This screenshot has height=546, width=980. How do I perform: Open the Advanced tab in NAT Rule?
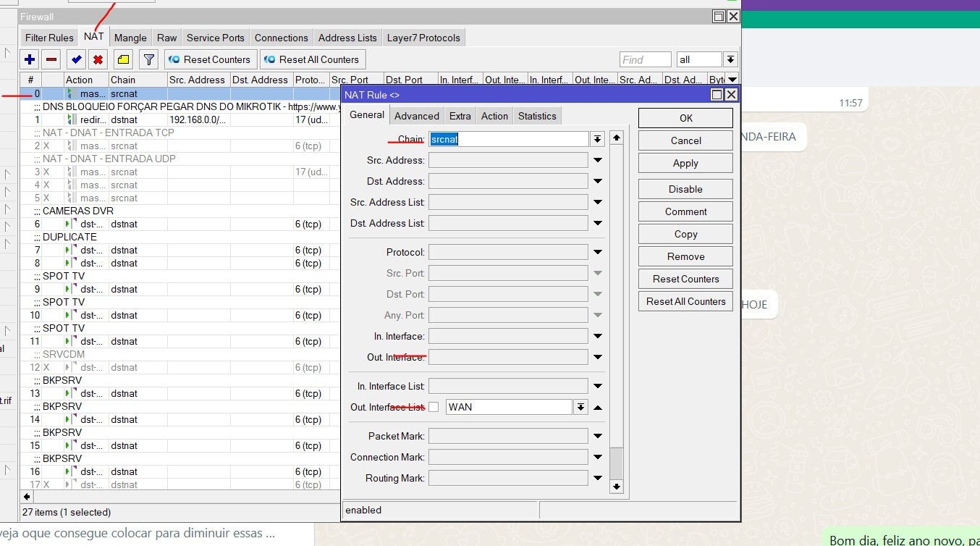pos(416,116)
